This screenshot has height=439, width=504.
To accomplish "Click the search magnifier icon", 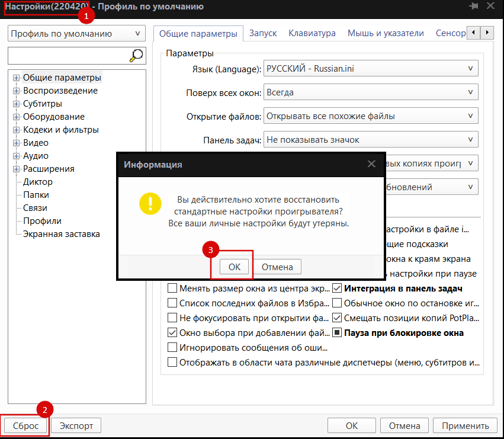I will [136, 56].
